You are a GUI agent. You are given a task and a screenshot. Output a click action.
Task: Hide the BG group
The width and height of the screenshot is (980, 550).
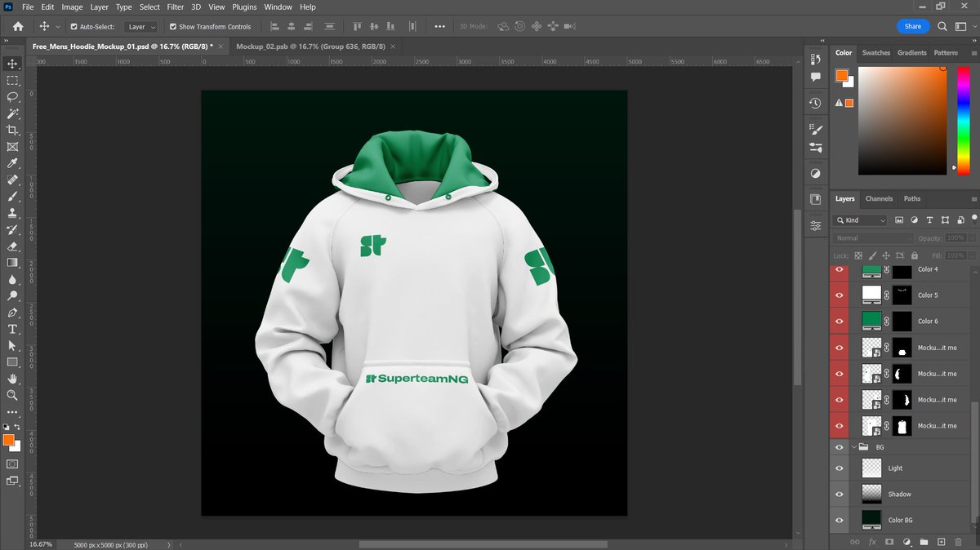[x=839, y=447]
